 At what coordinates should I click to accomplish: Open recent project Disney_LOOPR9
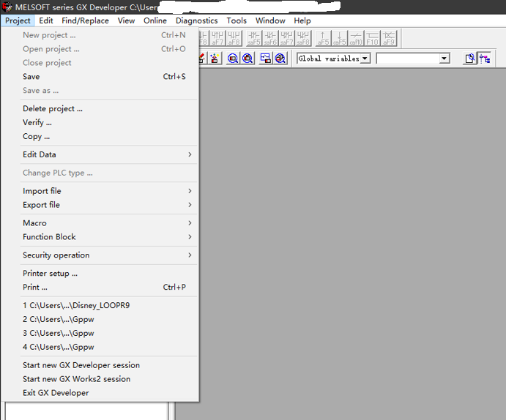click(81, 305)
